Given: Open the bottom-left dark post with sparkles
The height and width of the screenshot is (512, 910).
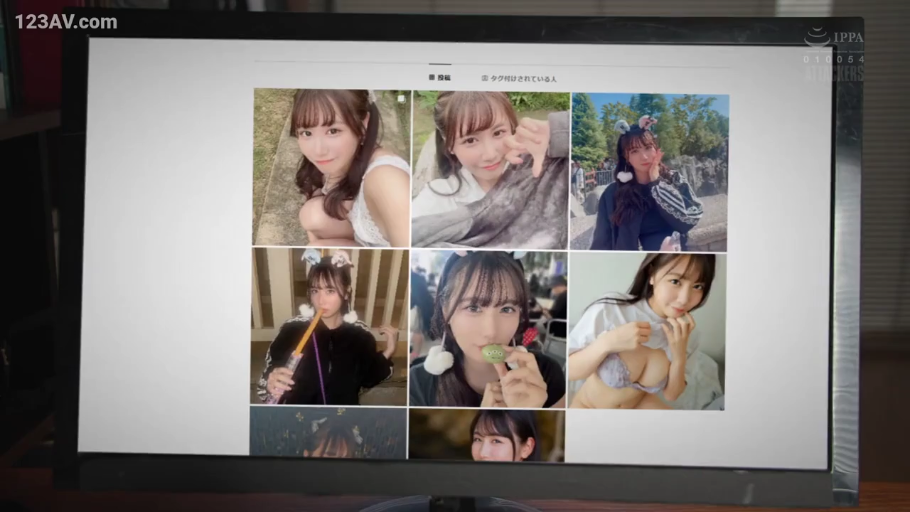Looking at the screenshot, I should [x=328, y=432].
